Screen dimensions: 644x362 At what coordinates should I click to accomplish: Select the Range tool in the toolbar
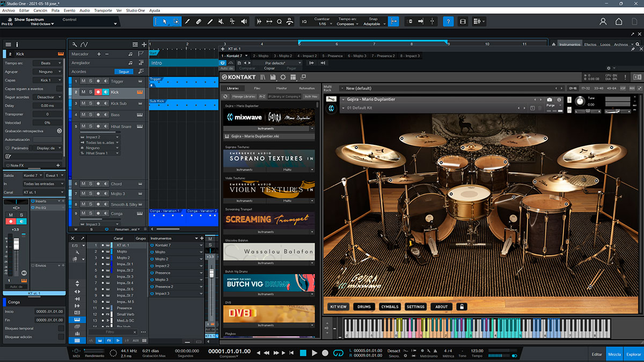pos(176,21)
